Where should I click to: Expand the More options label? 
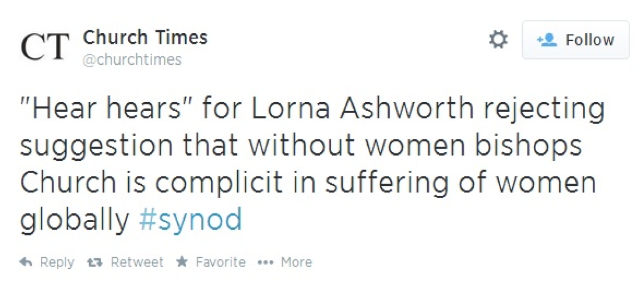297,263
